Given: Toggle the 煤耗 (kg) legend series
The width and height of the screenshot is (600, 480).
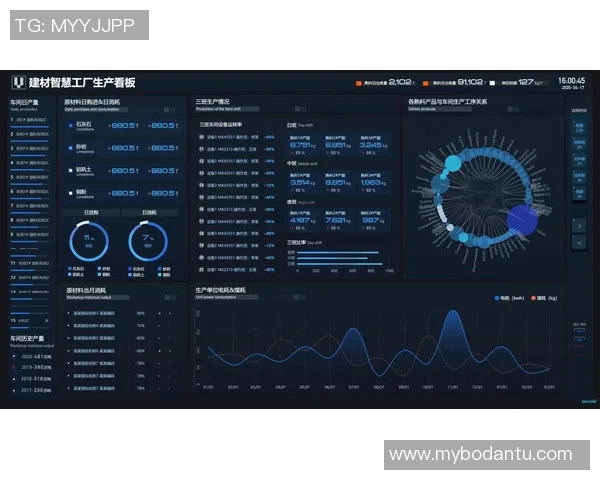Looking at the screenshot, I should 540,298.
